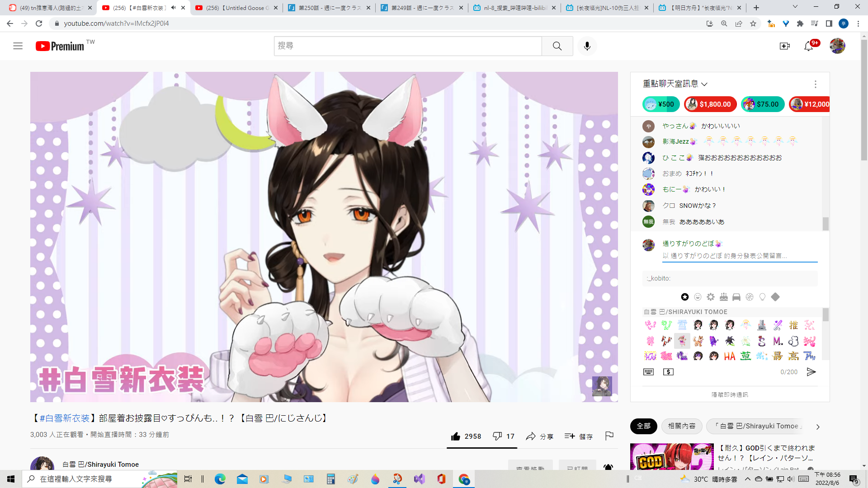Send the chat message arrow
Viewport: 868px width, 488px height.
811,372
